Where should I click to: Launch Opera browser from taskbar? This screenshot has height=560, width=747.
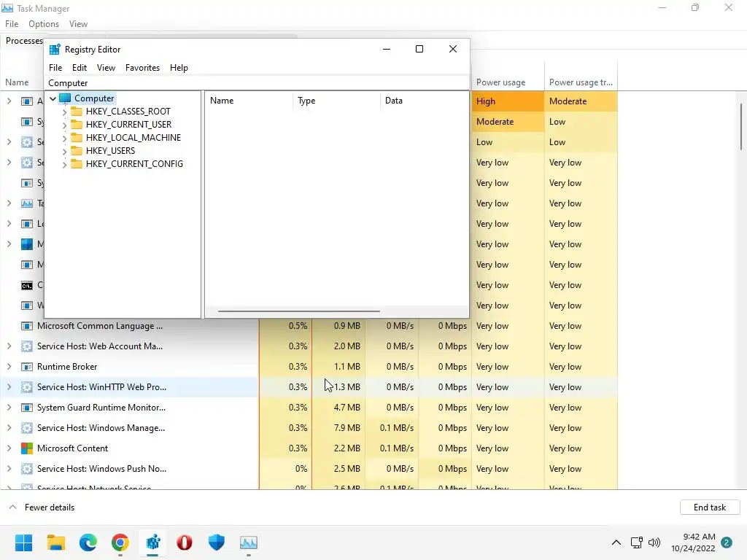tap(185, 542)
